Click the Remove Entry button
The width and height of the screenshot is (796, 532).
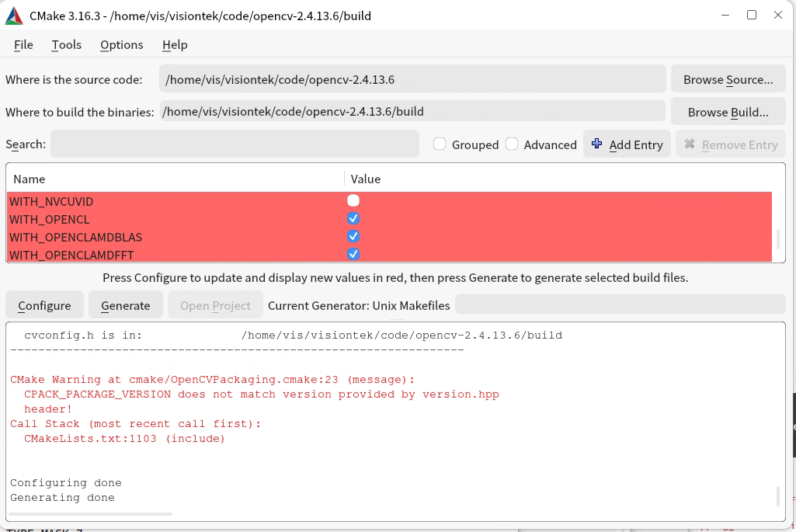(x=731, y=144)
